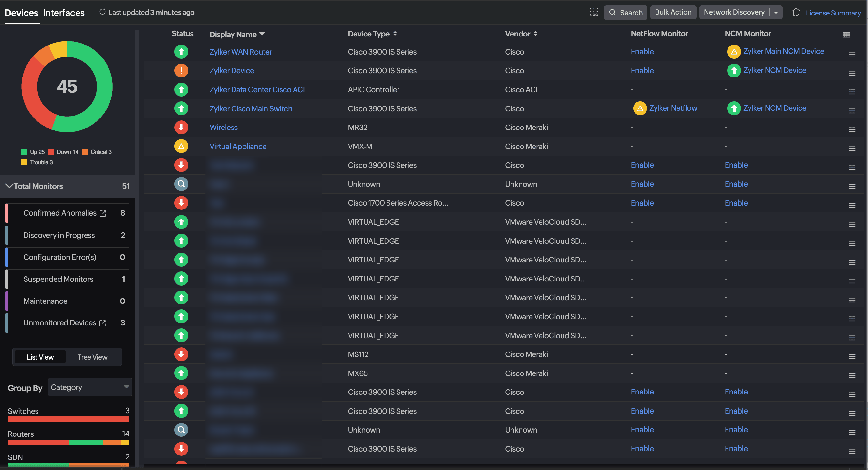
Task: Switch to the Interfaces tab
Action: [x=64, y=13]
